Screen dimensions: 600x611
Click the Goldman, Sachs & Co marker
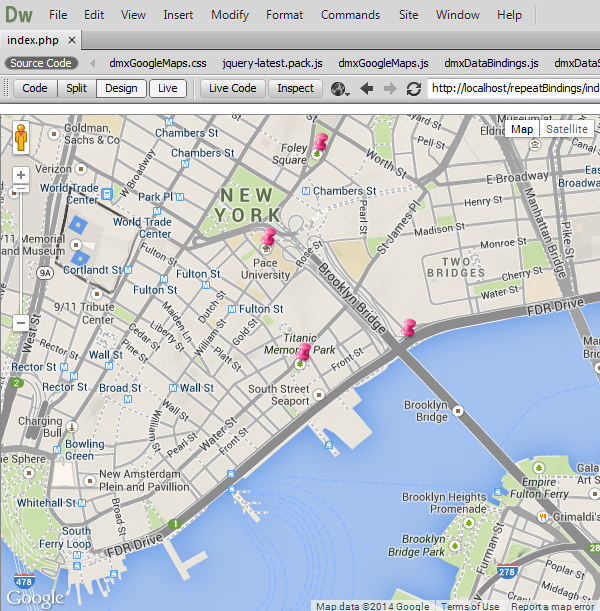[54, 134]
